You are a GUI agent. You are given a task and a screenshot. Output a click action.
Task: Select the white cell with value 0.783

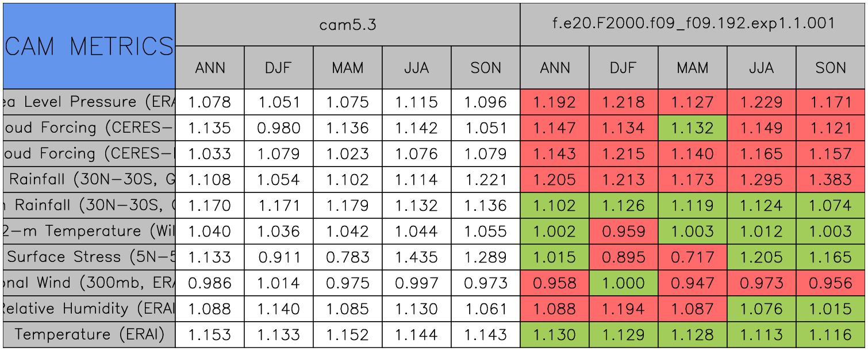point(347,257)
